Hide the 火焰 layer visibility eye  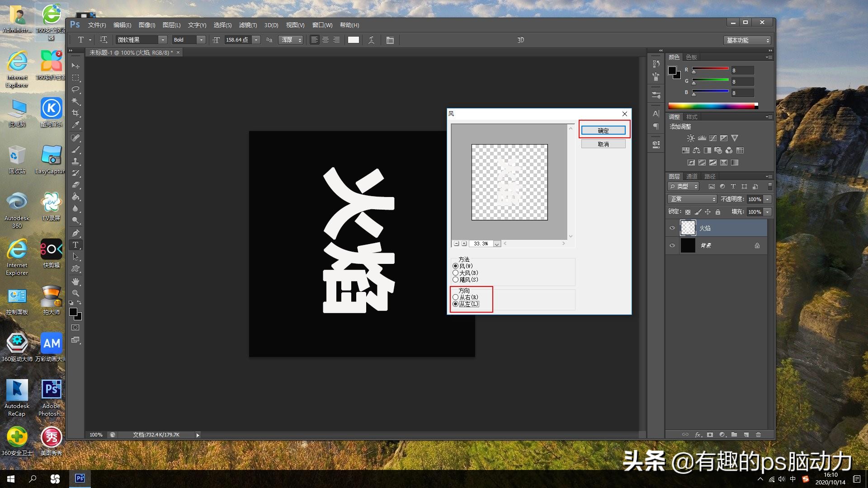(x=672, y=228)
